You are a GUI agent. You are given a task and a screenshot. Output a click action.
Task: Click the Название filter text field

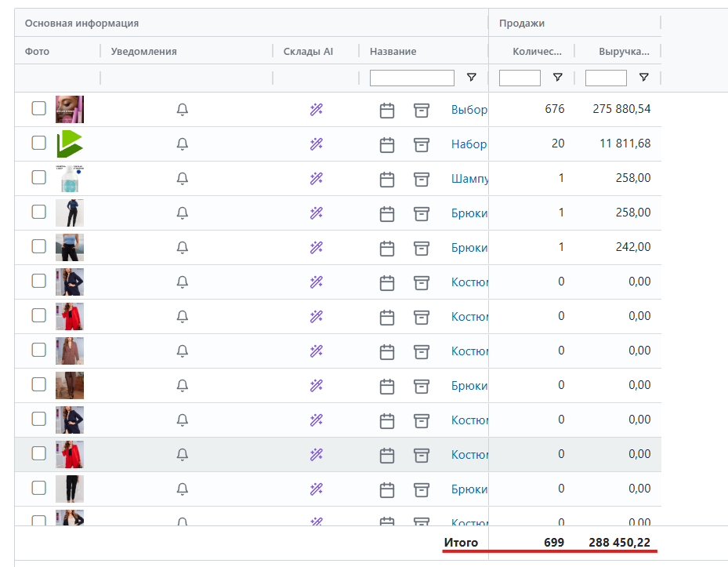(412, 78)
